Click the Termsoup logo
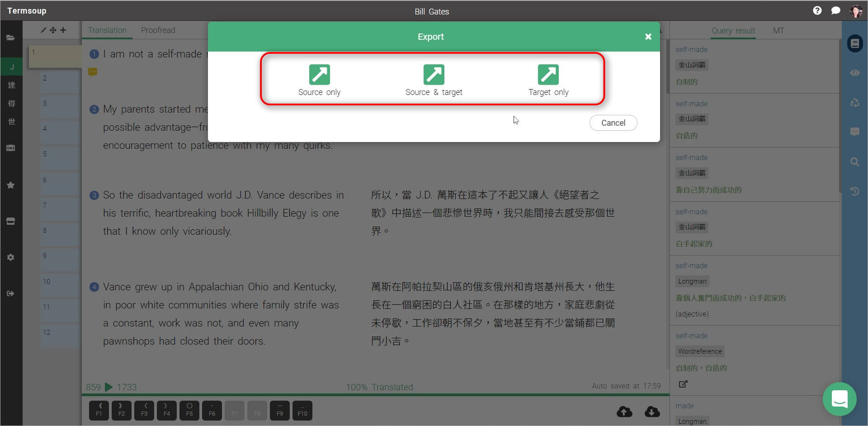Viewport: 868px width, 426px height. [27, 10]
